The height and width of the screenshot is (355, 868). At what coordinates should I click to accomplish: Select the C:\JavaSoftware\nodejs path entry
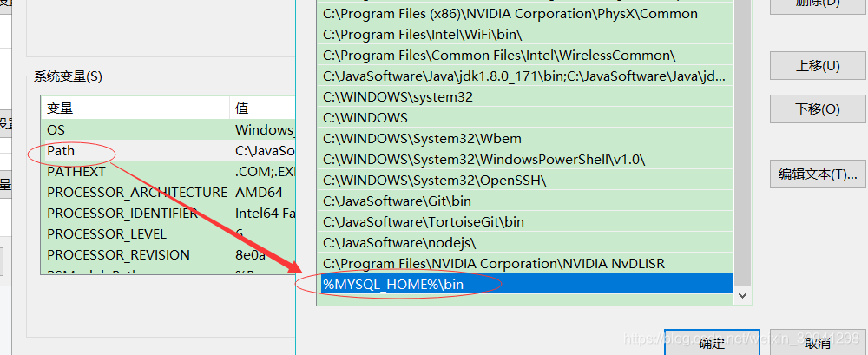point(527,242)
